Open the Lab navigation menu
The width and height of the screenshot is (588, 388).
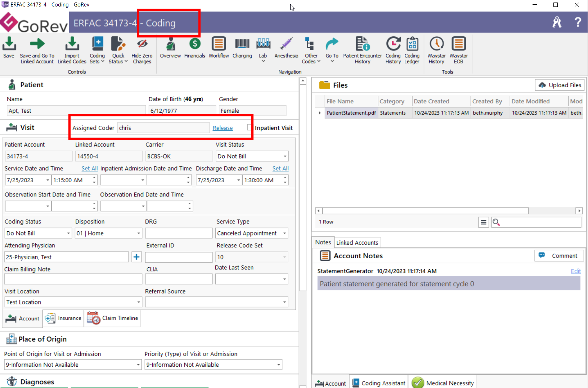tap(263, 49)
